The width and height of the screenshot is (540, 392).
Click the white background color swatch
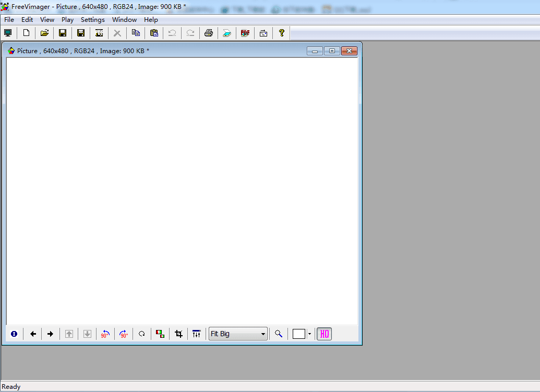click(298, 334)
